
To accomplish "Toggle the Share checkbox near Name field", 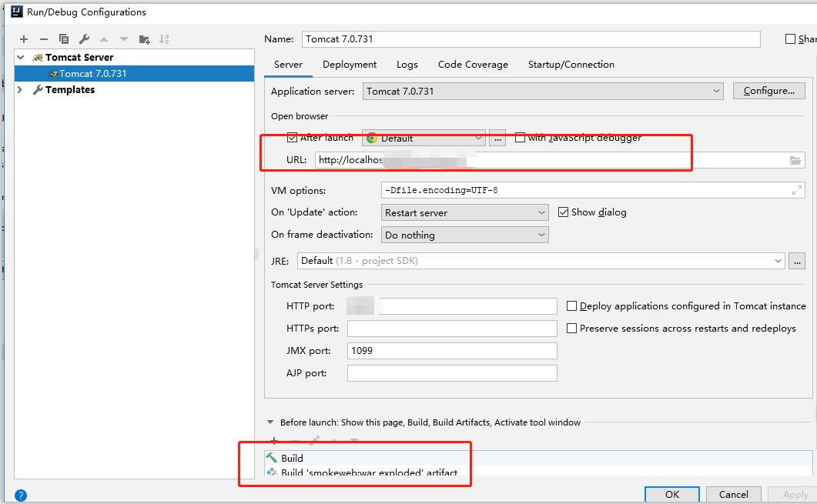I will tap(790, 39).
